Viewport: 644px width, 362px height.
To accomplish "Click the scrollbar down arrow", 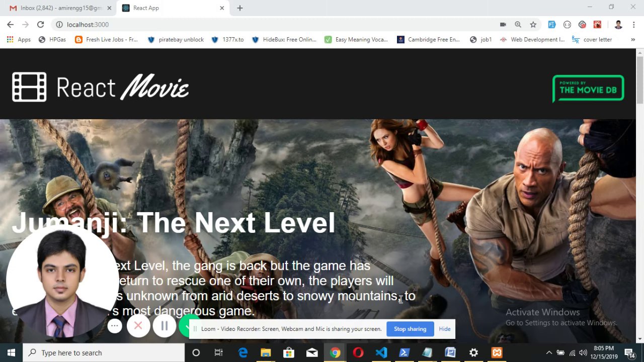I will [640, 339].
